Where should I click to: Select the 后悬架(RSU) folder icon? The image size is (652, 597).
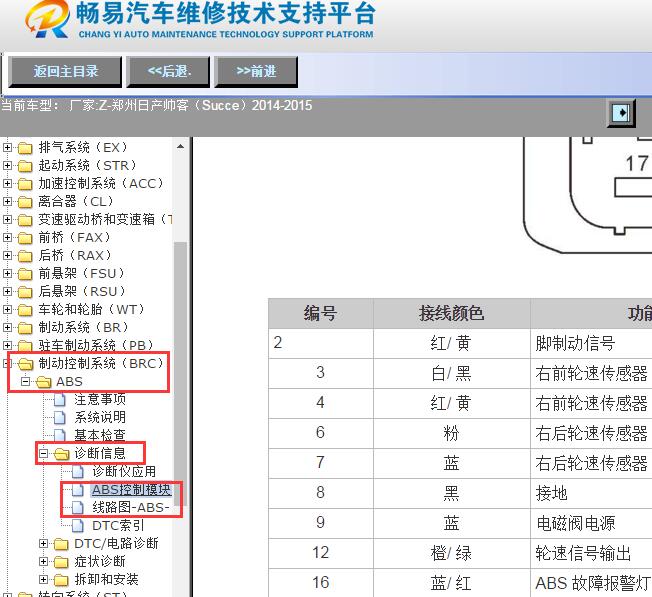click(25, 292)
